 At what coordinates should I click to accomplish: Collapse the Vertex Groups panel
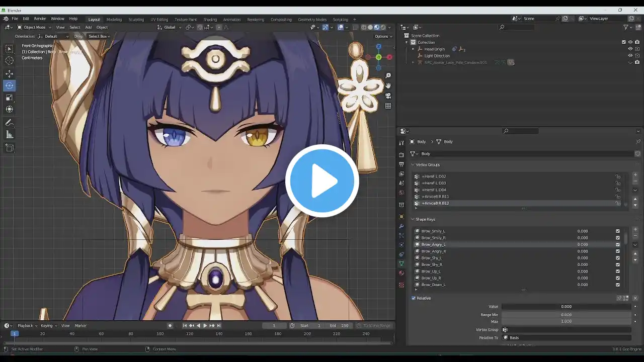(x=413, y=165)
